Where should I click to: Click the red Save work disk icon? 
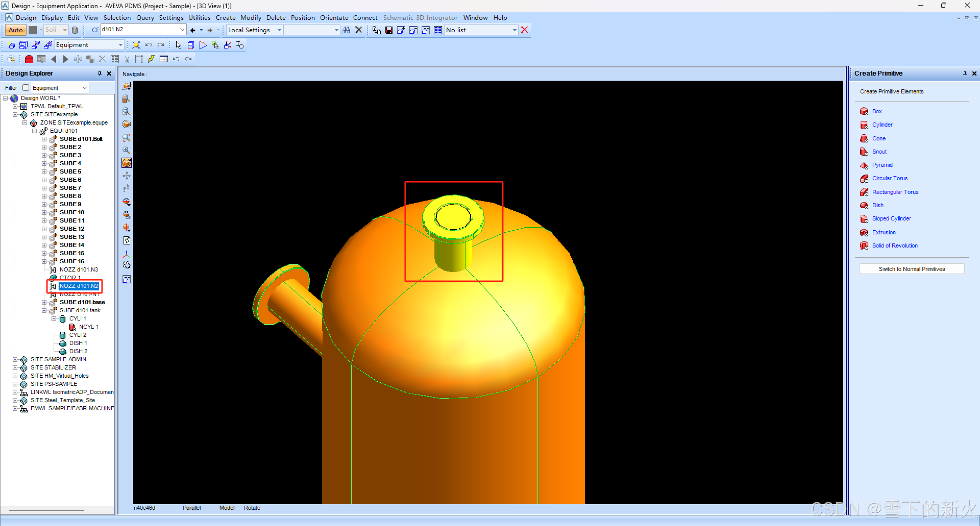click(388, 30)
